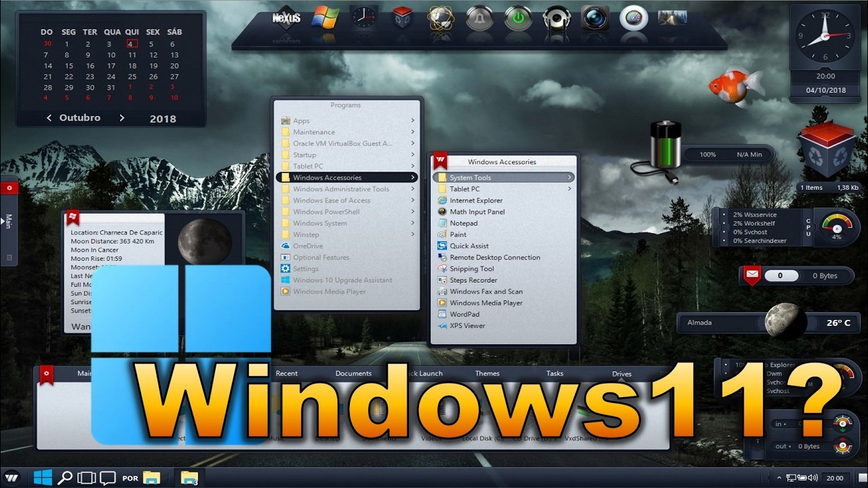Click the red W icon on Windows Accessories header
The width and height of the screenshot is (868, 488).
coord(440,161)
